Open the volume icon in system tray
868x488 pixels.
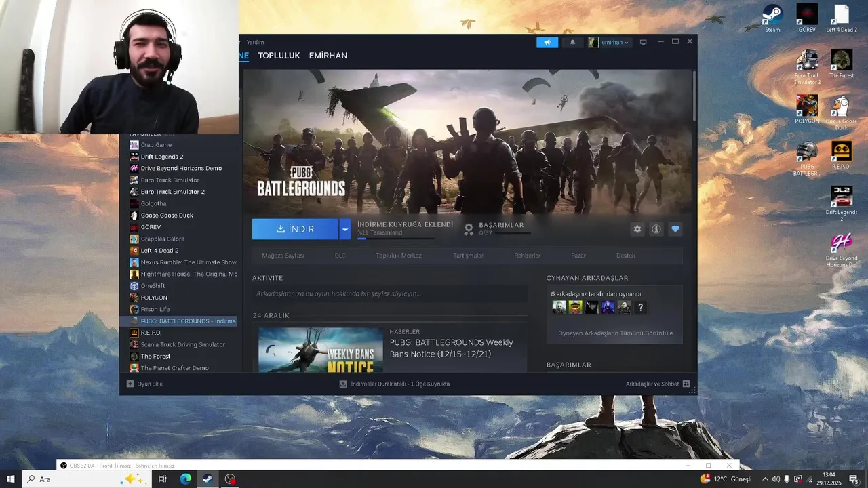coord(776,479)
